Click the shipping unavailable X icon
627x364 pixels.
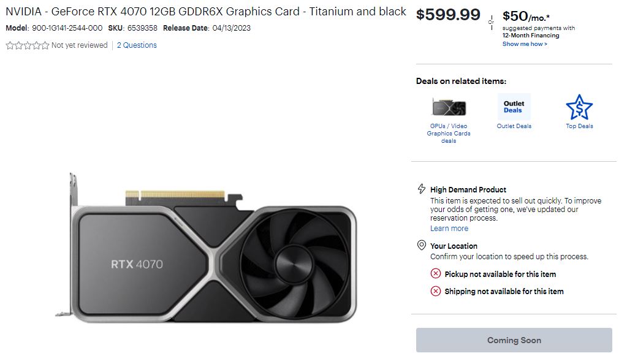pyautogui.click(x=436, y=291)
